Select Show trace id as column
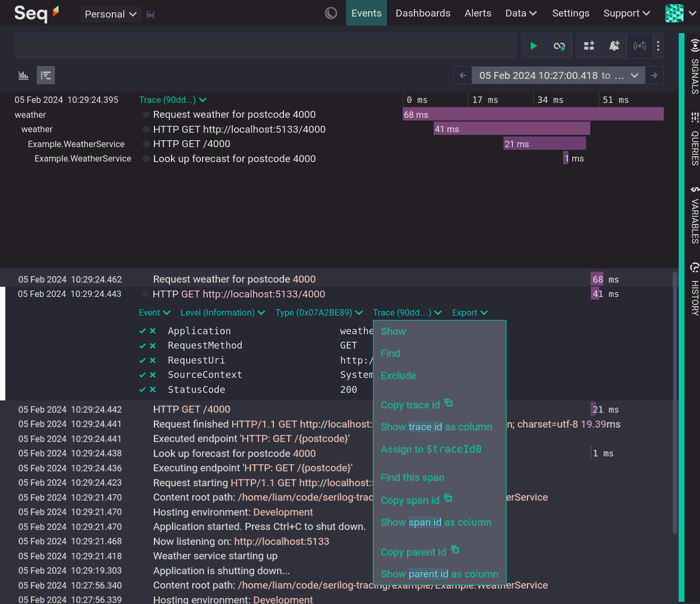Viewport: 700px width, 604px height. point(436,427)
